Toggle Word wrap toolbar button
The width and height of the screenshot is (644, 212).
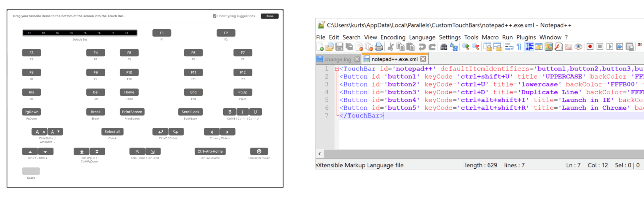pyautogui.click(x=509, y=47)
